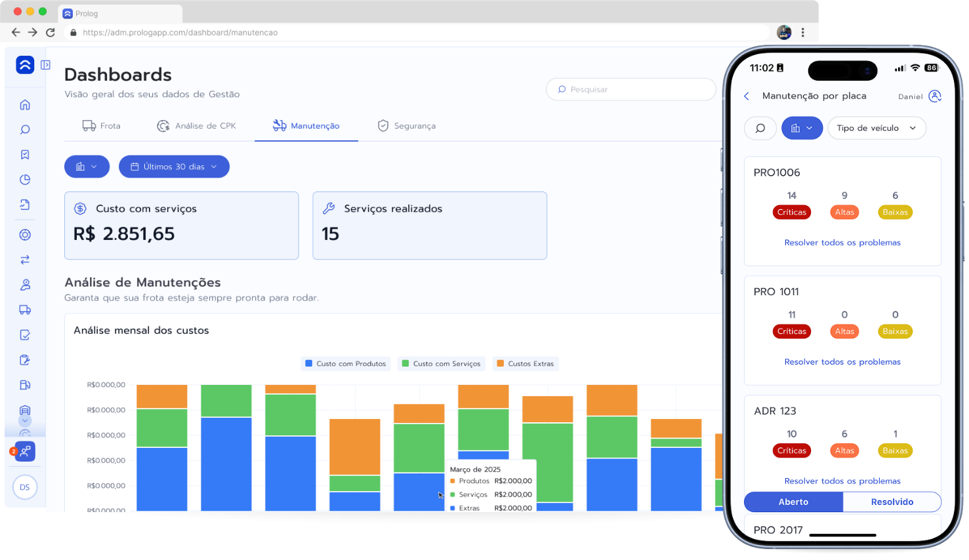Toggle Custos Extras legend entry
The height and width of the screenshot is (560, 969).
(526, 364)
